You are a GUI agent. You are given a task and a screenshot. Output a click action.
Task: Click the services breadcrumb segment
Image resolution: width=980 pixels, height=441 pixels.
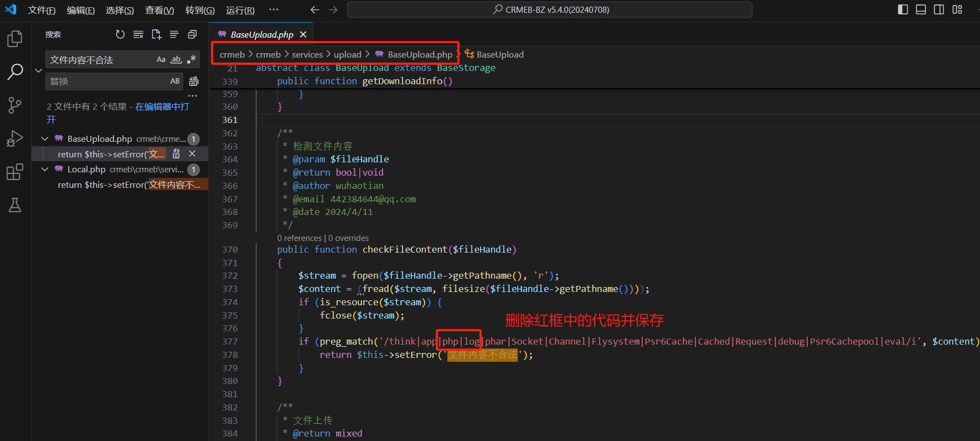pos(307,54)
